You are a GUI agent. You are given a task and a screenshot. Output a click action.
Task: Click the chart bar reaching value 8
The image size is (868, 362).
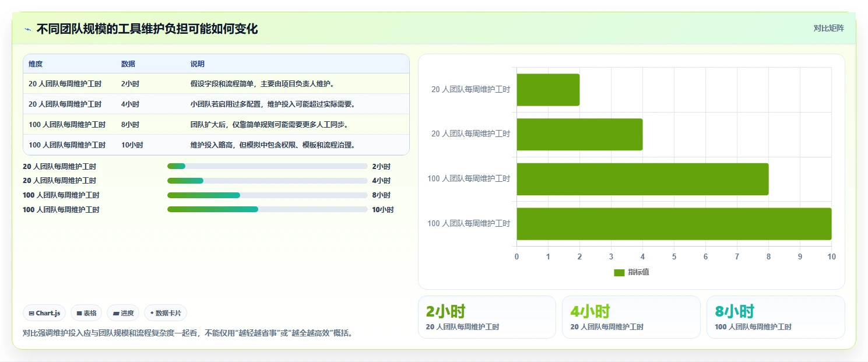(642, 179)
